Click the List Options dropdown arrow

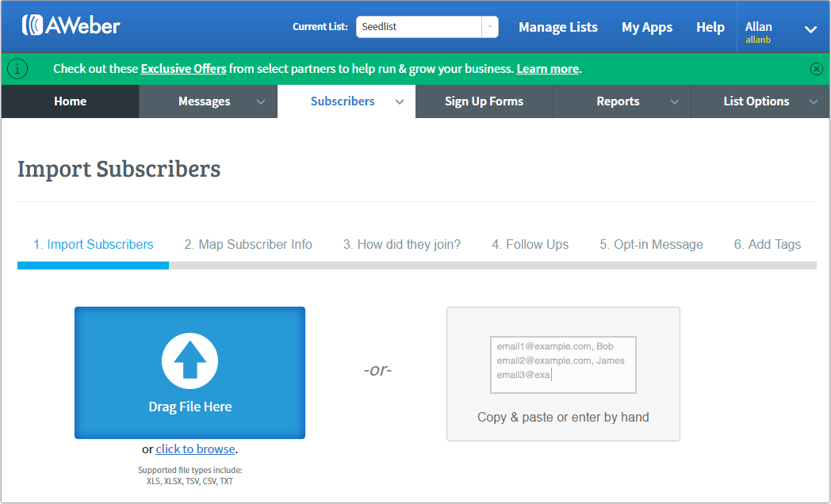[814, 101]
